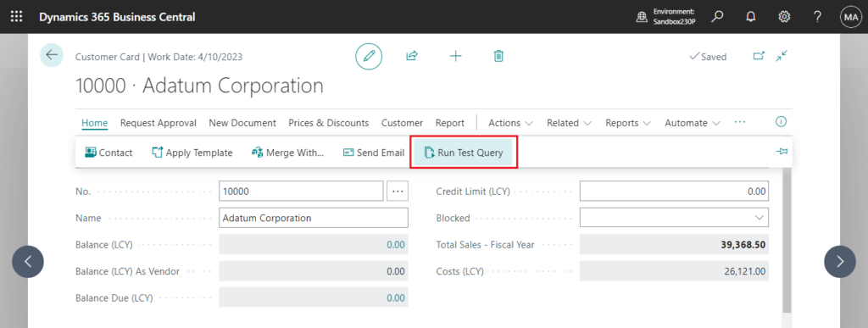Click Merge With... action

287,153
